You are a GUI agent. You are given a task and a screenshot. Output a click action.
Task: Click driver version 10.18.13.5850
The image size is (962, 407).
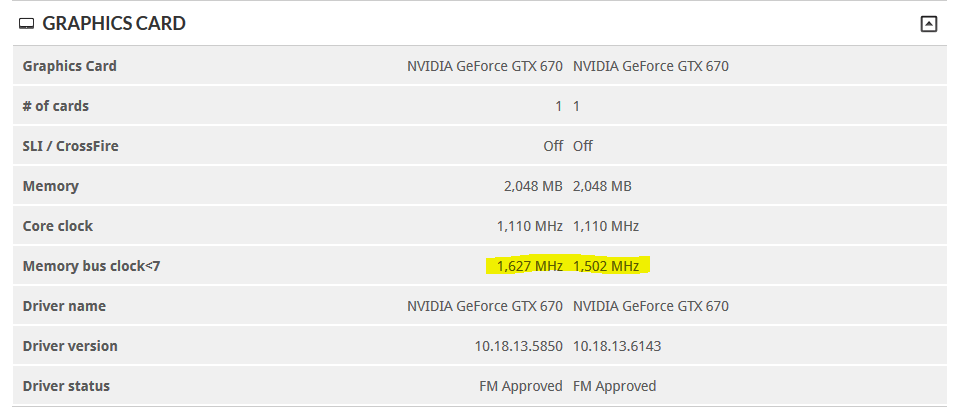click(x=518, y=346)
